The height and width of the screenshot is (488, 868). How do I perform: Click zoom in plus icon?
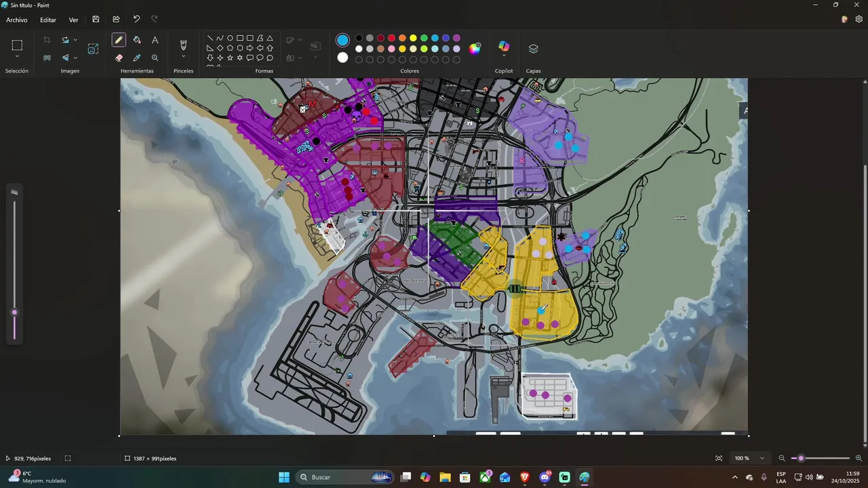(x=859, y=458)
